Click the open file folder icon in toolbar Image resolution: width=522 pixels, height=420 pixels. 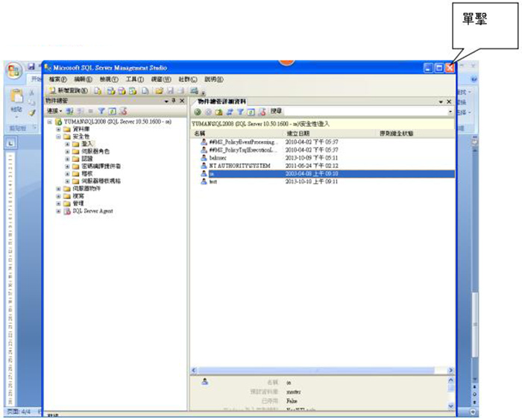(159, 90)
